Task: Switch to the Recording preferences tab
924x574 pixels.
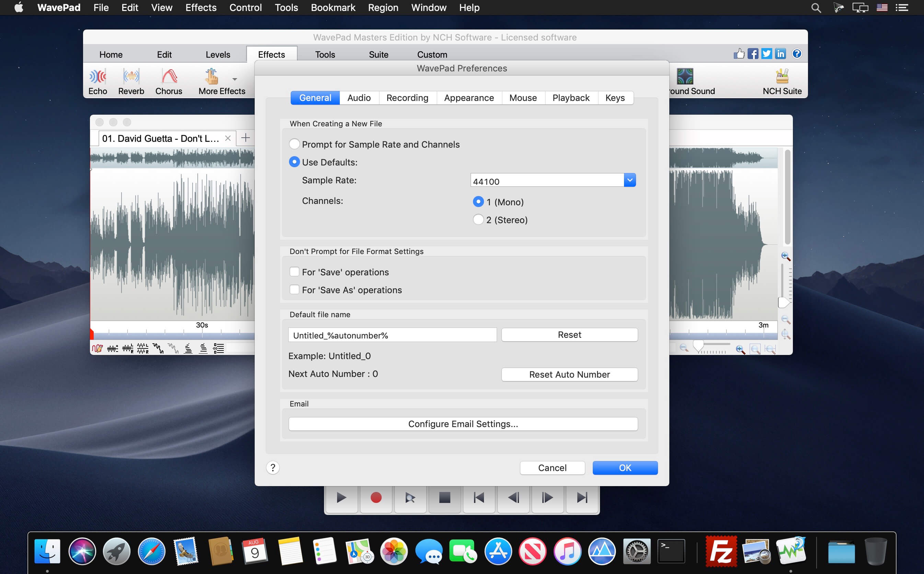Action: pos(407,98)
